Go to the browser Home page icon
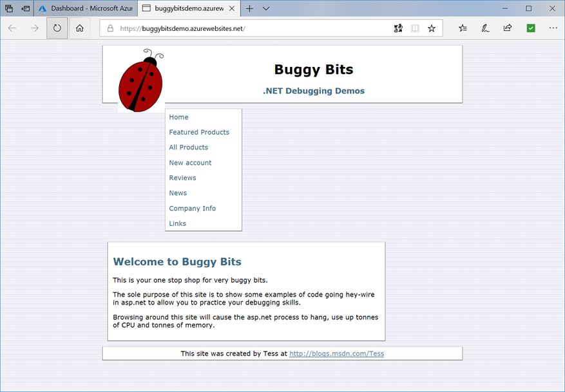This screenshot has width=565, height=392. (80, 28)
